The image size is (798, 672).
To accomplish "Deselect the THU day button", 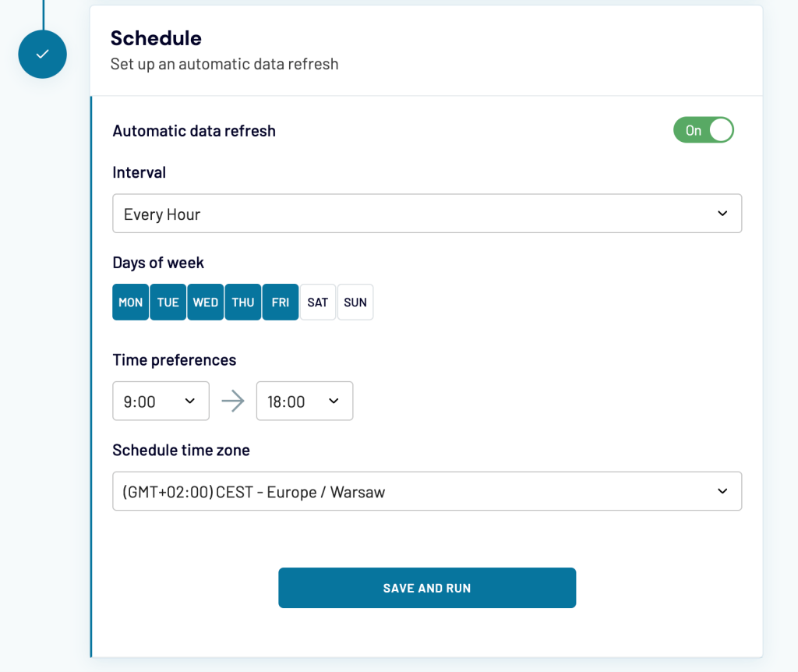I will pos(242,302).
